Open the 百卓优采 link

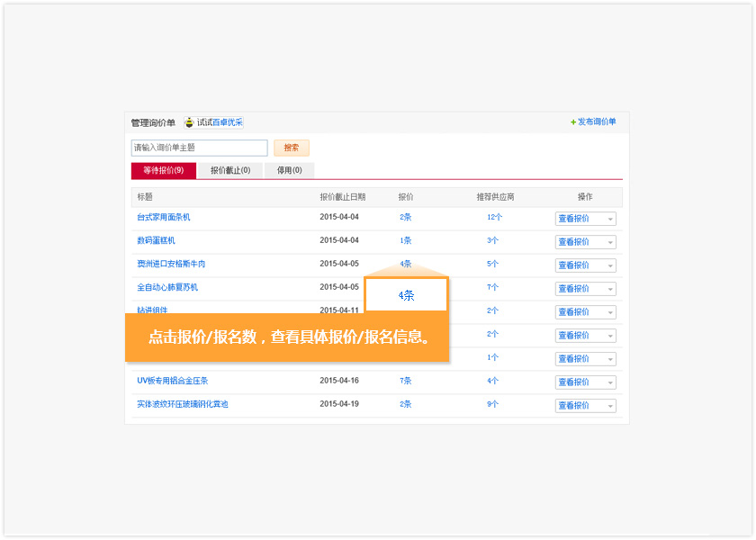(228, 122)
